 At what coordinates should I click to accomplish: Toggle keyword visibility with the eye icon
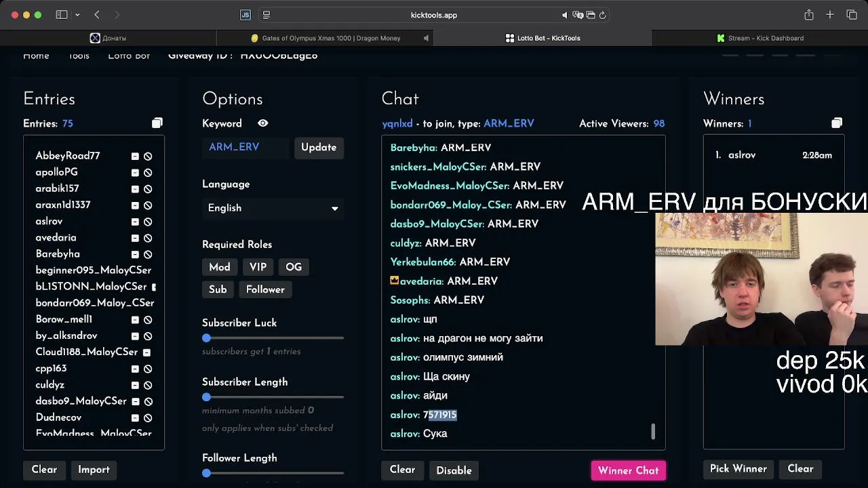[263, 123]
